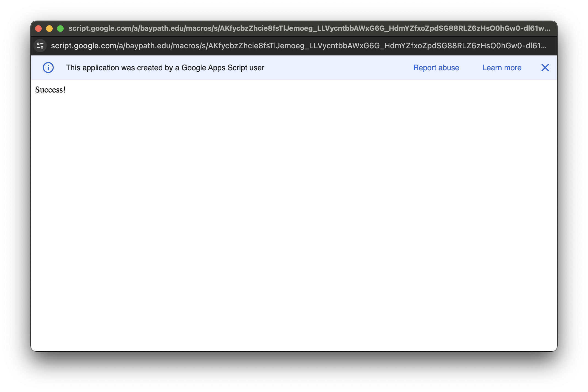Click the window title bar URL text
The width and height of the screenshot is (588, 392).
coord(309,29)
